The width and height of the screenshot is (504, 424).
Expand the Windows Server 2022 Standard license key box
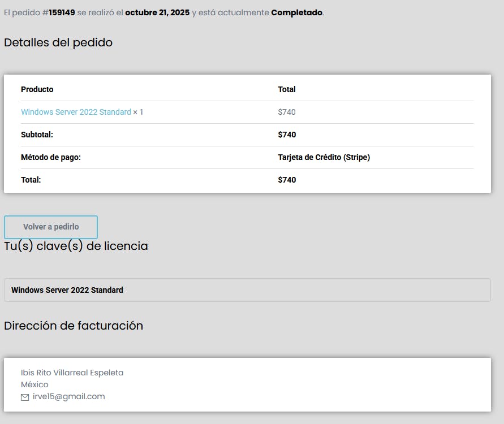point(247,290)
